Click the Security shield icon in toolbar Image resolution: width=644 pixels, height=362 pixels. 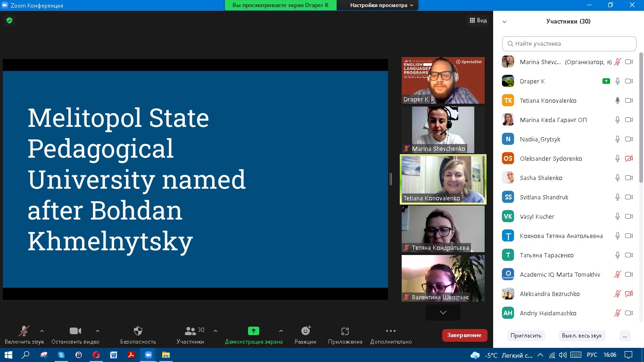click(138, 331)
